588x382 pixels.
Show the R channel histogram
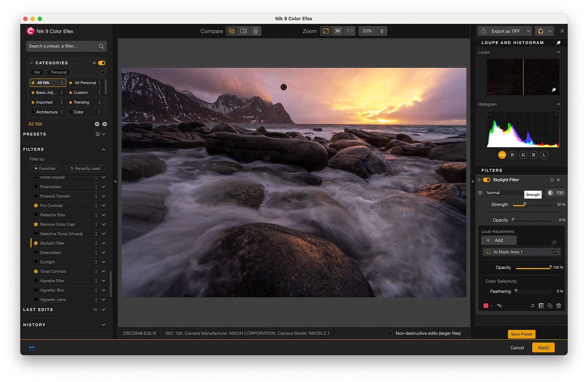(513, 155)
